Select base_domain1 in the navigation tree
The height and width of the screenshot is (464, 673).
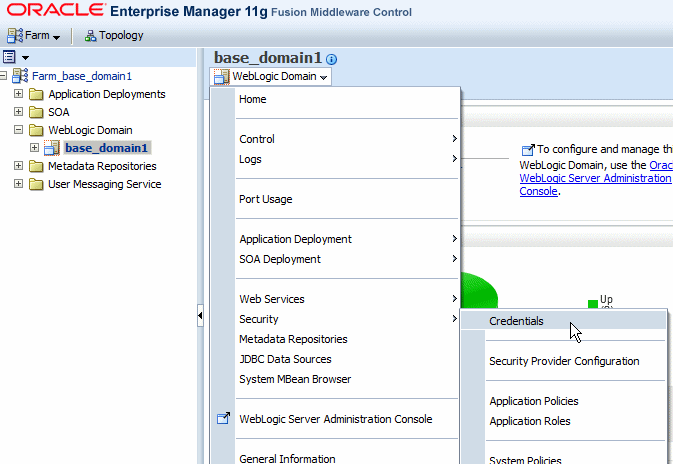click(106, 148)
